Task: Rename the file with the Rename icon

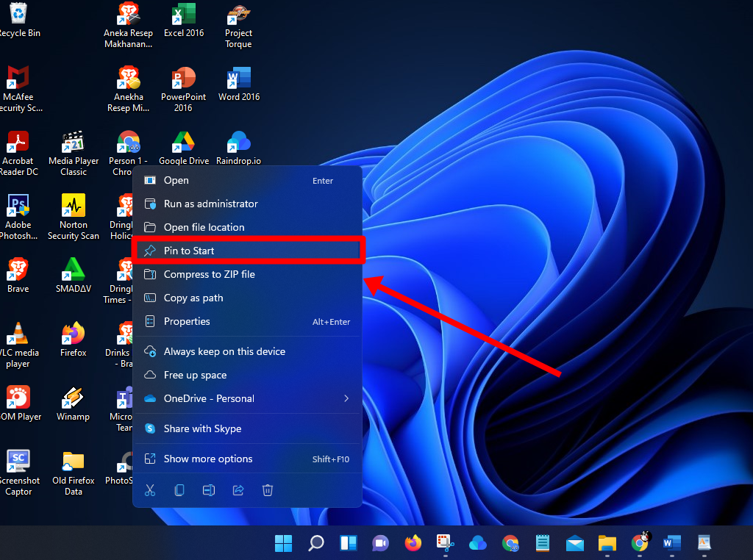Action: 208,489
